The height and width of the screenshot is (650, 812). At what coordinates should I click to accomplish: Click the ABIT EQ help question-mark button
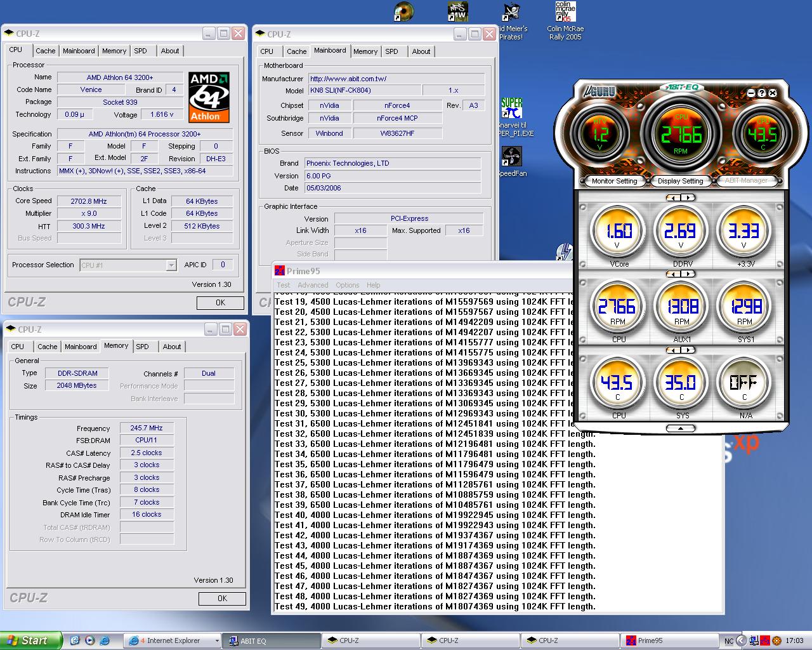762,93
